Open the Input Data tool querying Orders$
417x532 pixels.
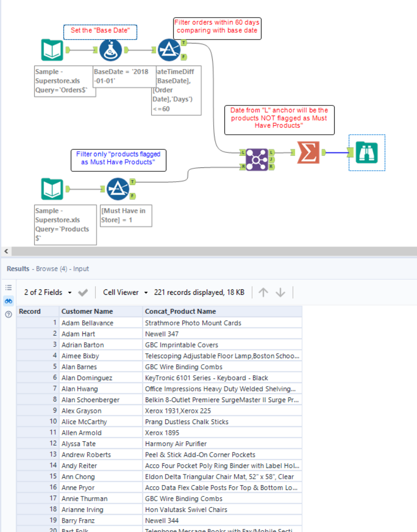(x=53, y=49)
